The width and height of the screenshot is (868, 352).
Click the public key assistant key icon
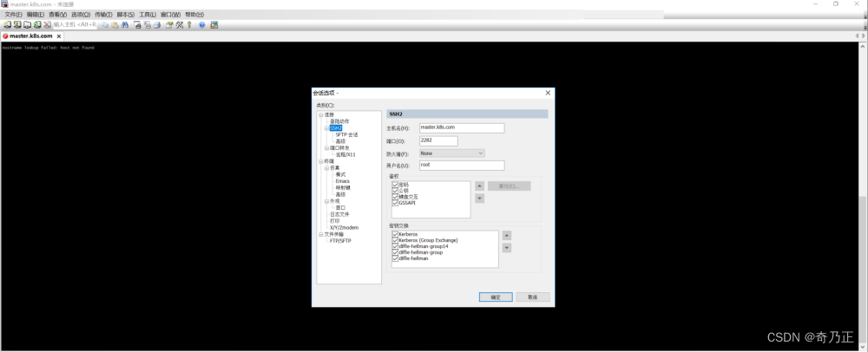(188, 25)
